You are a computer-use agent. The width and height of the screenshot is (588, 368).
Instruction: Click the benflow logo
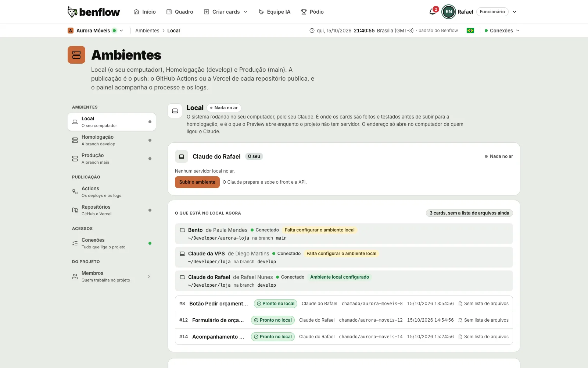point(94,12)
